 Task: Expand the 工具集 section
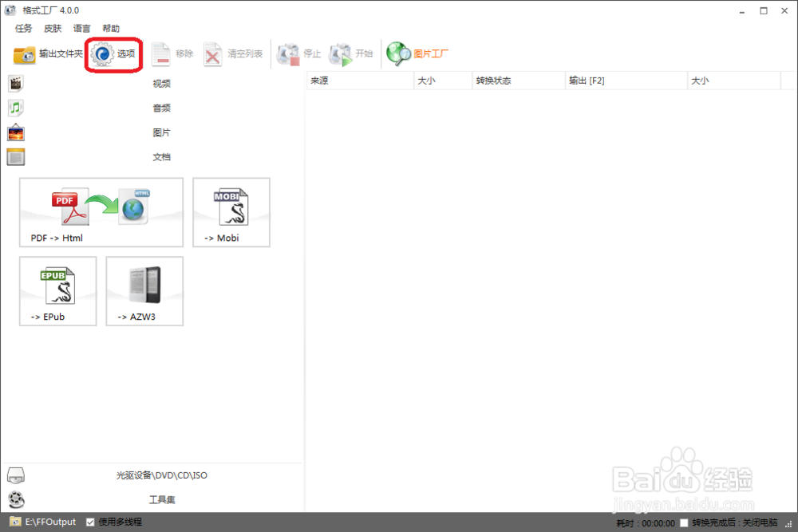161,499
